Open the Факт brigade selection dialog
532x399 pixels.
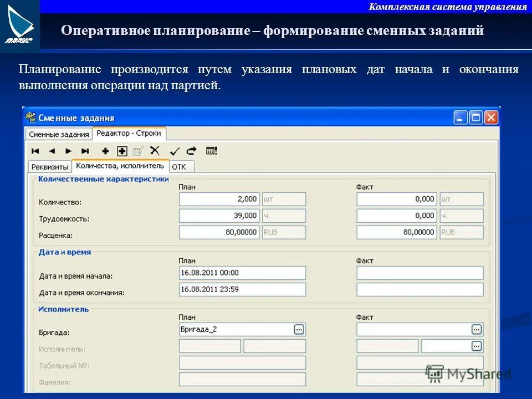[477, 329]
